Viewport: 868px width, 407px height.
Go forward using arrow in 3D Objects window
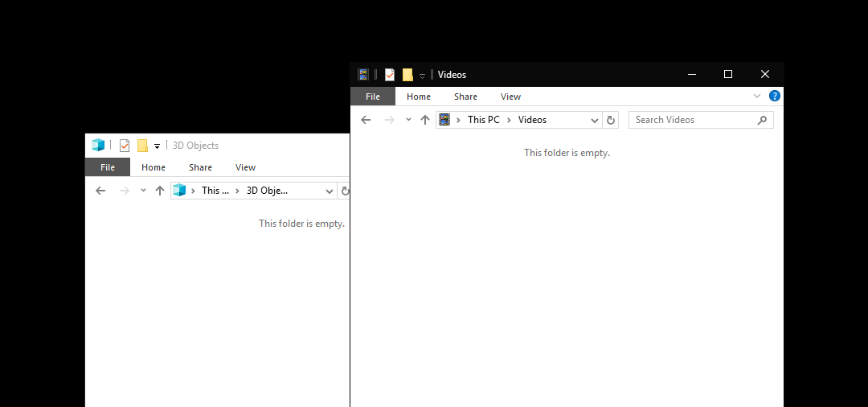click(x=125, y=191)
